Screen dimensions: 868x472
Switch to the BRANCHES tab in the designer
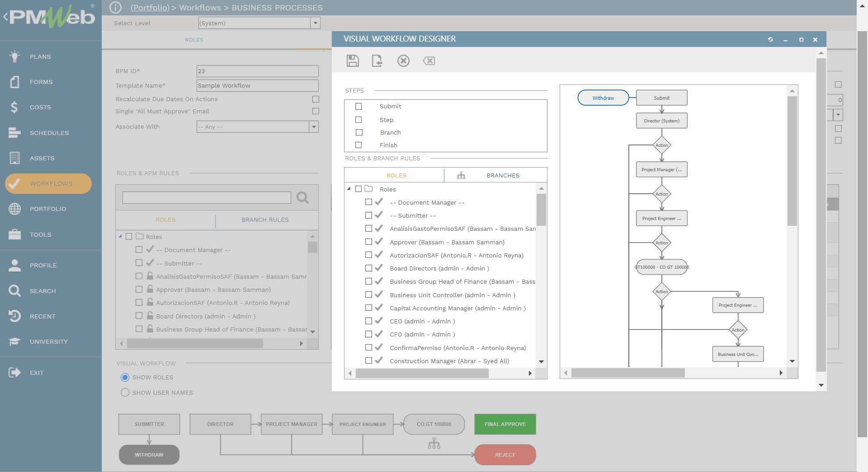[x=503, y=175]
